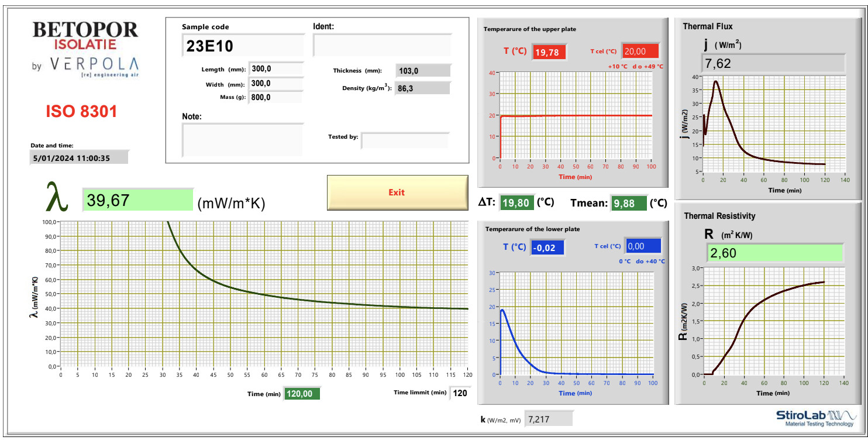Click the Betopor Isolatie logo

tap(85, 50)
